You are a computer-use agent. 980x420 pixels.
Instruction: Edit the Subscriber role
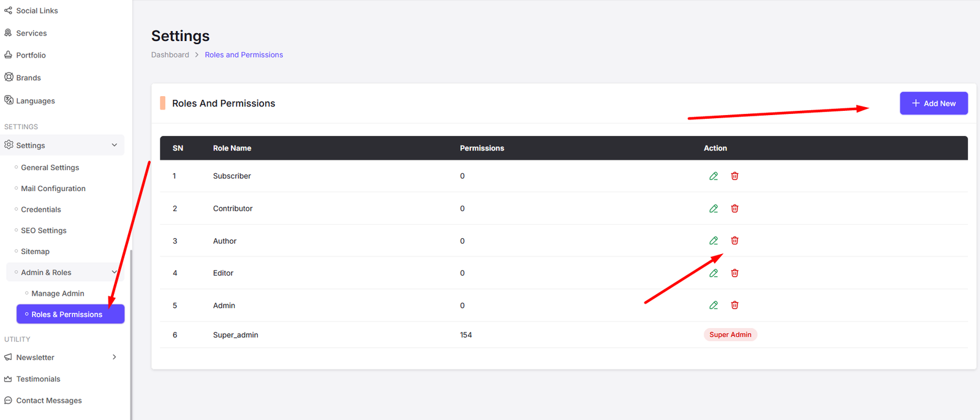[714, 176]
